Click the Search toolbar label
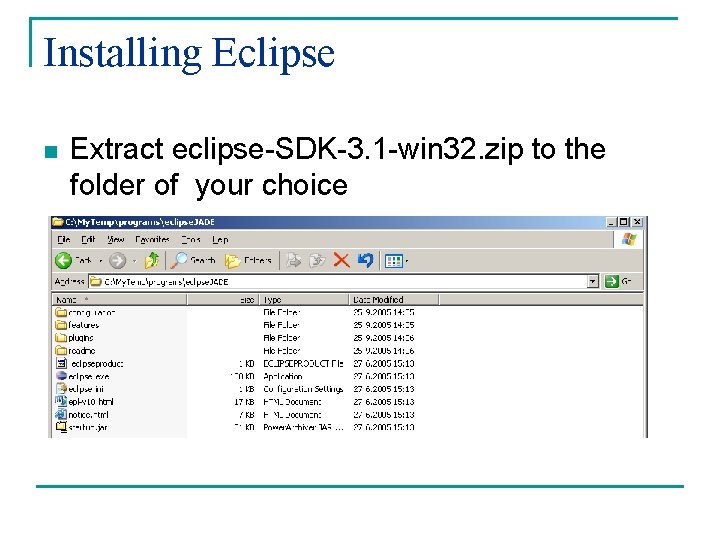 [x=203, y=260]
